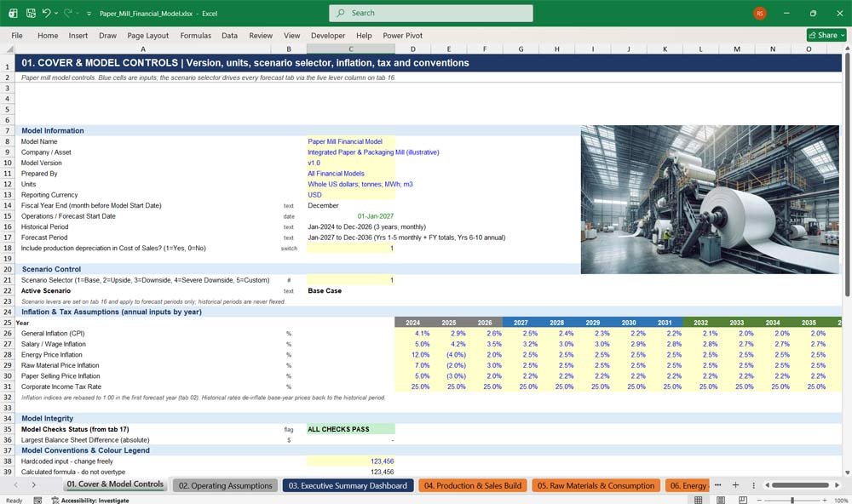Open the Developer ribbon tab
852x504 pixels.
pos(328,35)
